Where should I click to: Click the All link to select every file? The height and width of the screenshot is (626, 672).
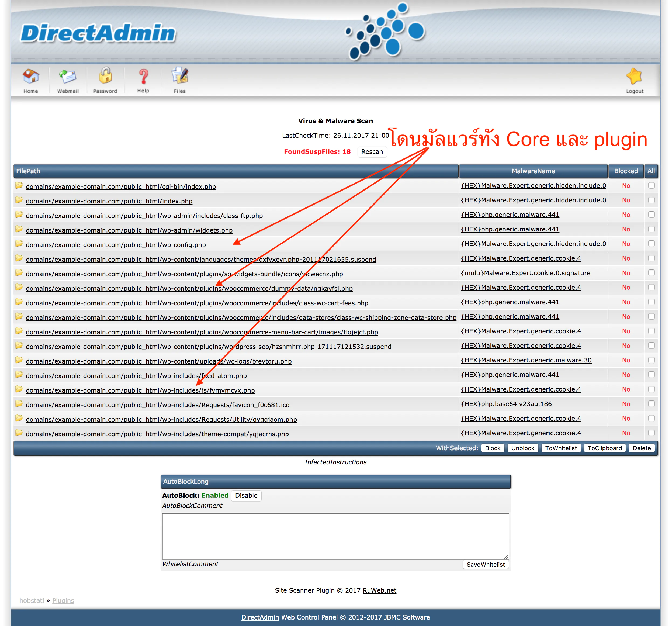click(651, 171)
